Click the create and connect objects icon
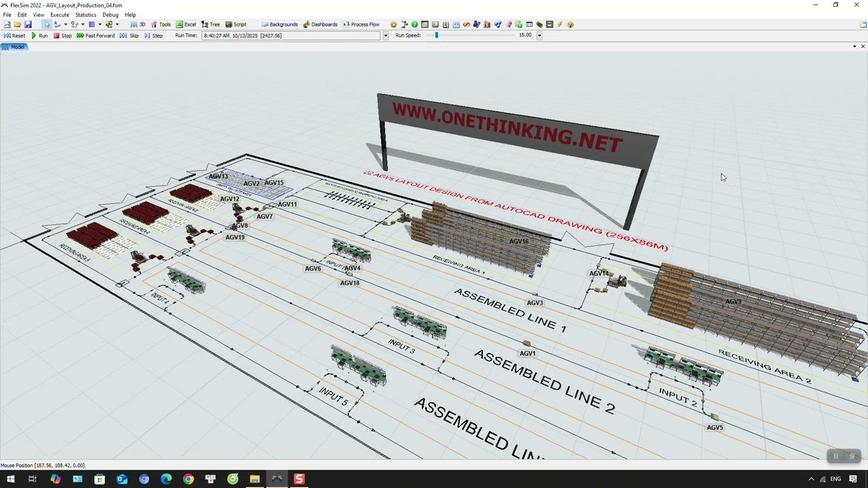This screenshot has width=868, height=488. pyautogui.click(x=108, y=24)
